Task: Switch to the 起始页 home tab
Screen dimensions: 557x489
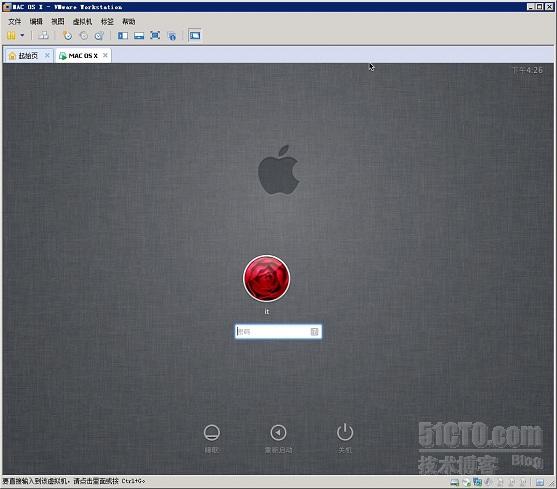Action: pyautogui.click(x=28, y=56)
